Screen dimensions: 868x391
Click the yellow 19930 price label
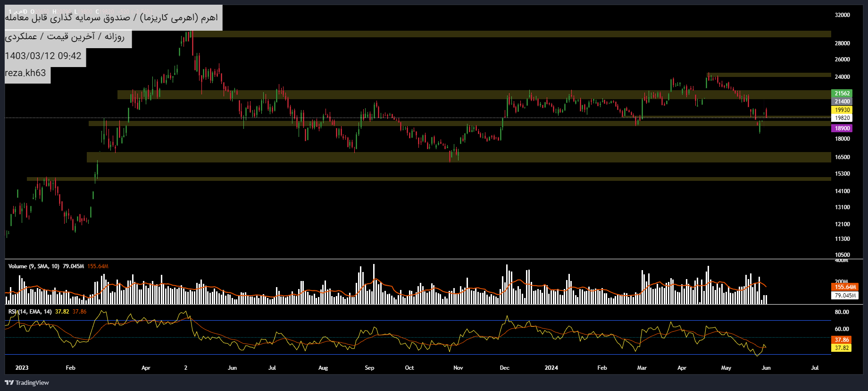[842, 110]
